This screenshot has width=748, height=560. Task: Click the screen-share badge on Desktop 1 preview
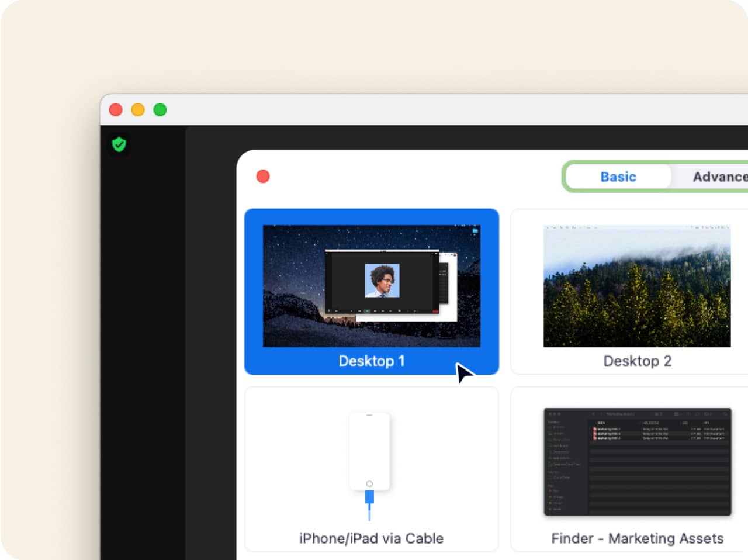(475, 231)
